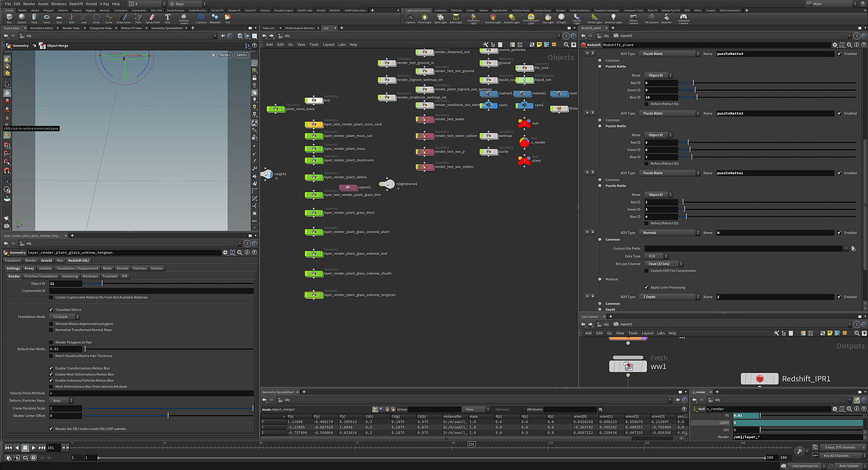This screenshot has width=868, height=470.
Task: Toggle Normalize Transformed Normal Maps checkbox
Action: coord(52,330)
